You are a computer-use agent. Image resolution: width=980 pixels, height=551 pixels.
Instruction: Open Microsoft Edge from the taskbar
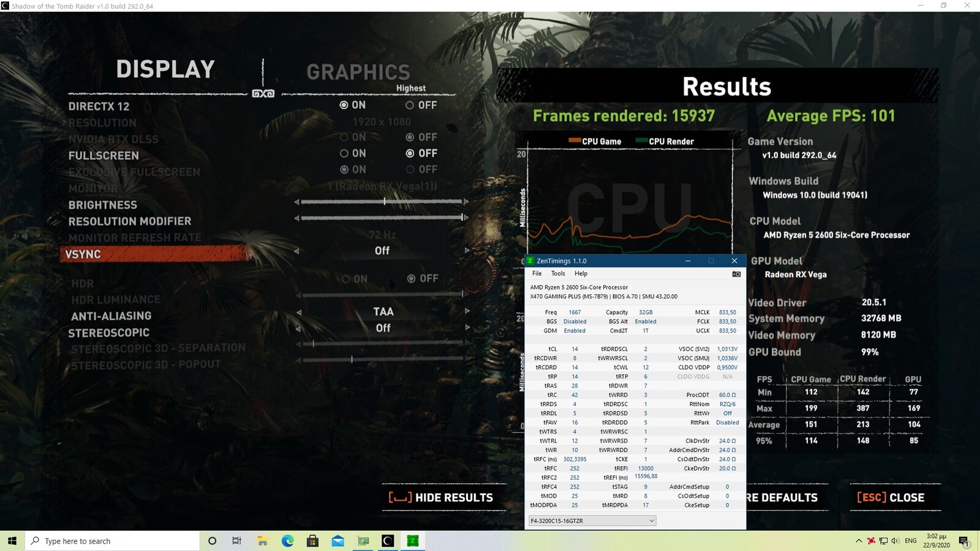pyautogui.click(x=287, y=541)
